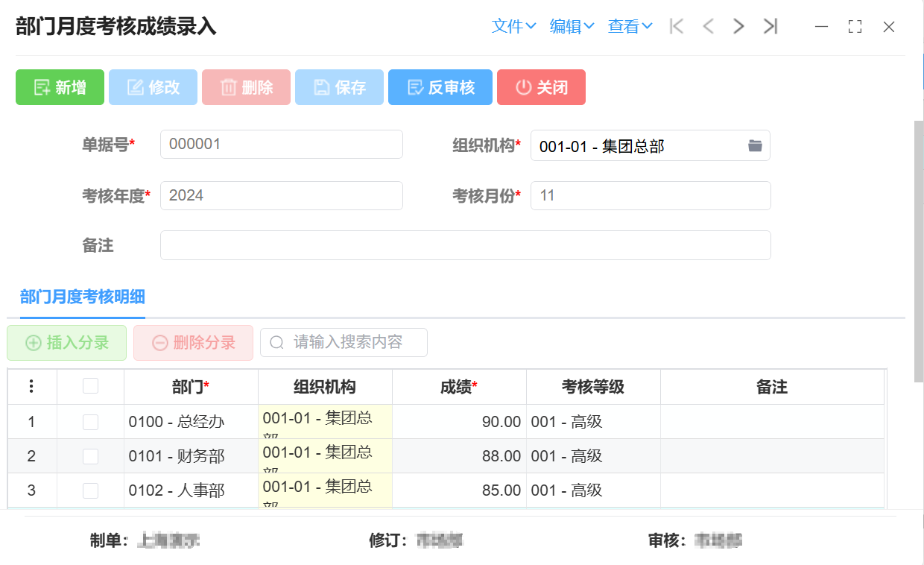The height and width of the screenshot is (565, 924).
Task: Select checkbox for 0101 - 财务部 row
Action: tap(90, 456)
